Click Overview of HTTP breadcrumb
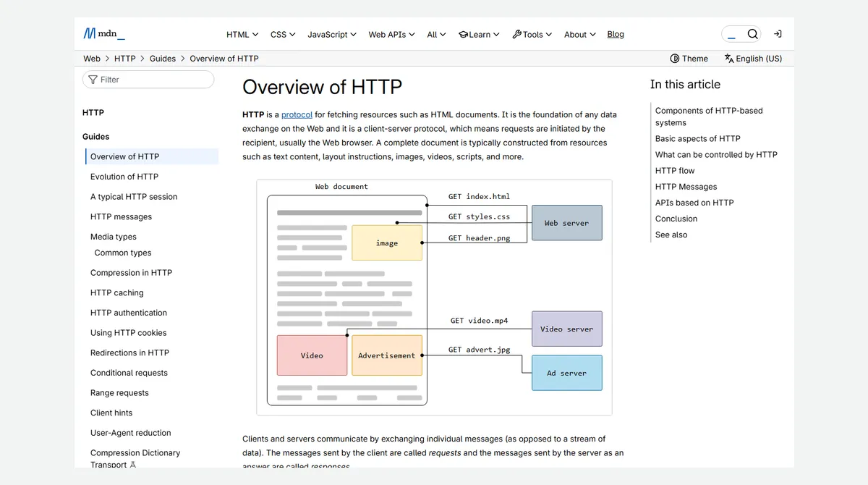This screenshot has height=485, width=868. click(224, 59)
